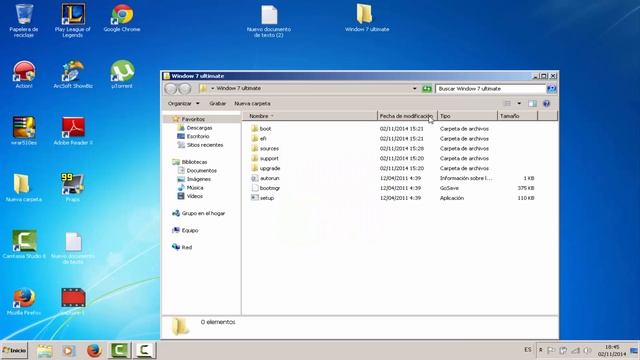Select Nuevo documento de texto (2) on desktop
Image resolution: width=640 pixels, height=360 pixels.
tap(269, 21)
